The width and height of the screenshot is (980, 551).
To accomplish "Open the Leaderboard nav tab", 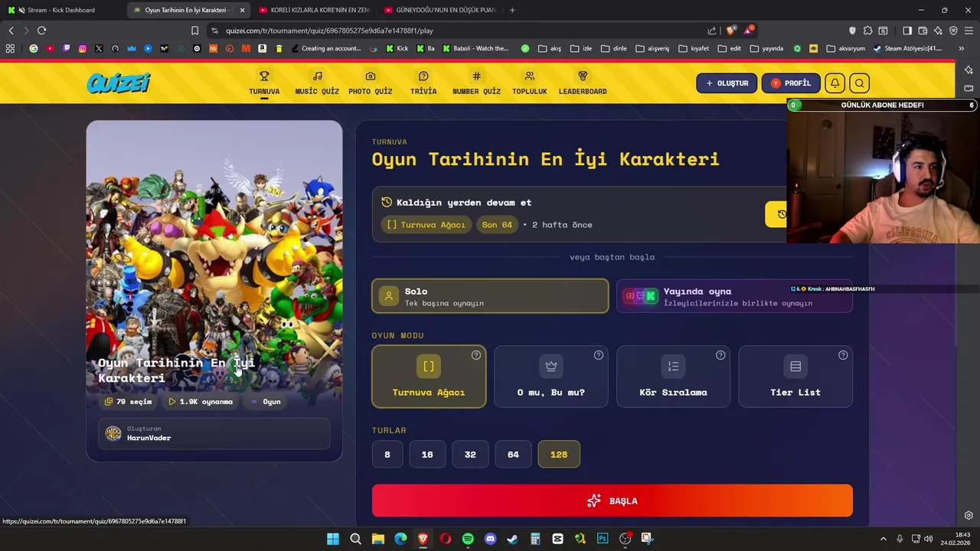I will pos(583,83).
